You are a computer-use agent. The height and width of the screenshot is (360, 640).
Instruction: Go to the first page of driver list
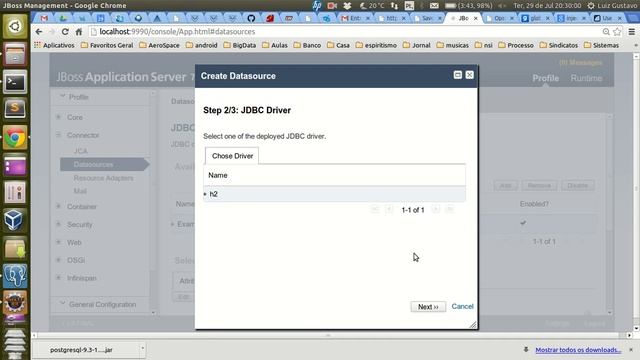375,209
